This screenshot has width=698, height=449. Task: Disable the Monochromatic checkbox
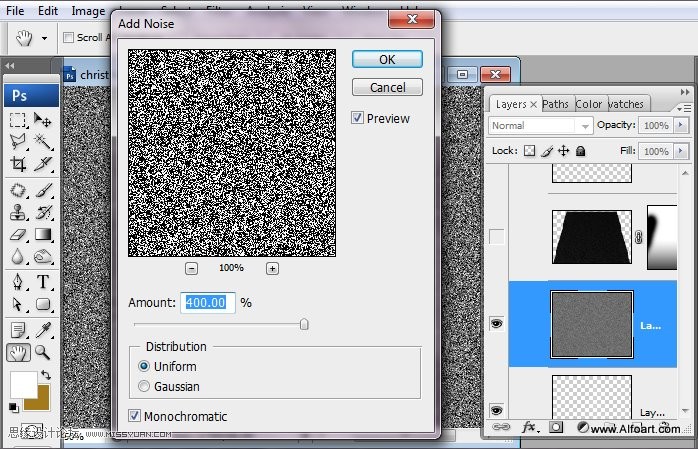point(135,416)
